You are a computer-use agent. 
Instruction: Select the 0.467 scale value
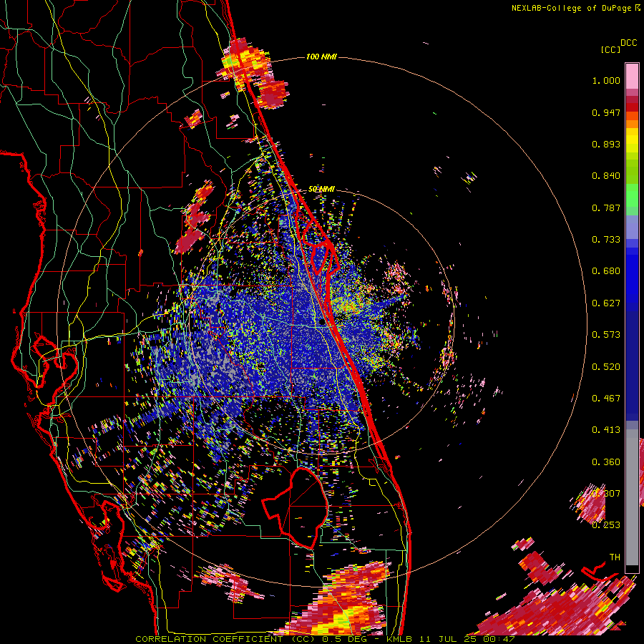[x=606, y=399]
